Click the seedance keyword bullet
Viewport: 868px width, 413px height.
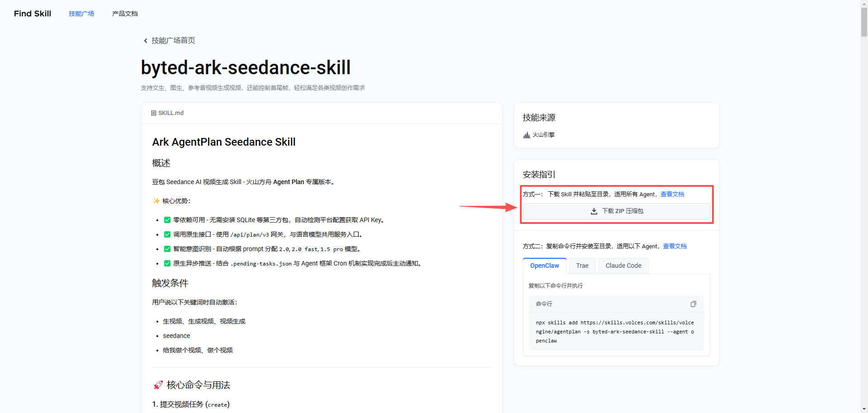click(176, 336)
